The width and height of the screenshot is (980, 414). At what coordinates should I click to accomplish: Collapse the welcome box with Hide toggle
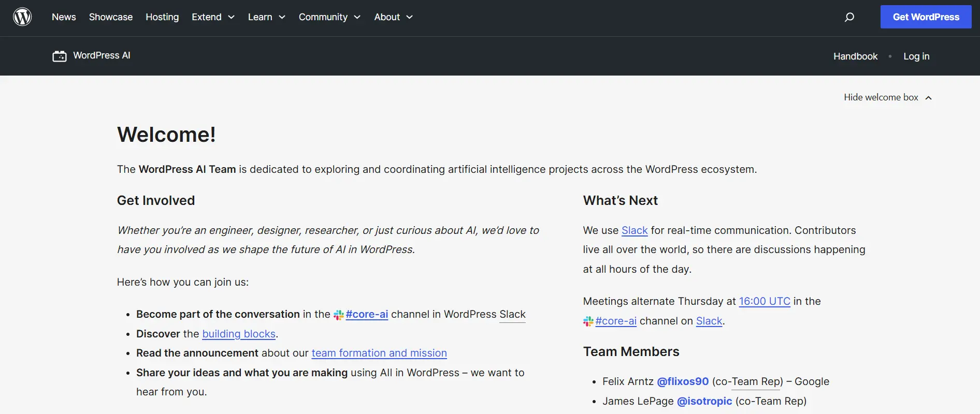point(887,97)
